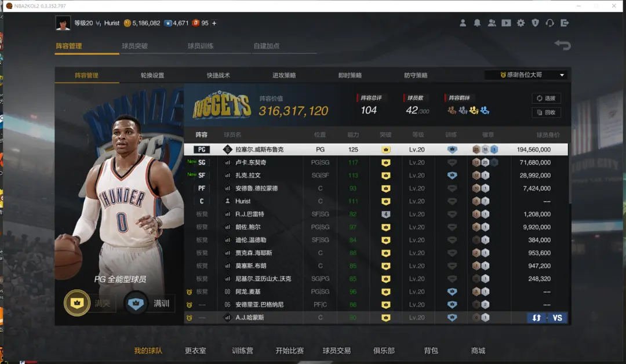This screenshot has width=626, height=364.
Task: Switch to 球员突破 tab
Action: 135,46
